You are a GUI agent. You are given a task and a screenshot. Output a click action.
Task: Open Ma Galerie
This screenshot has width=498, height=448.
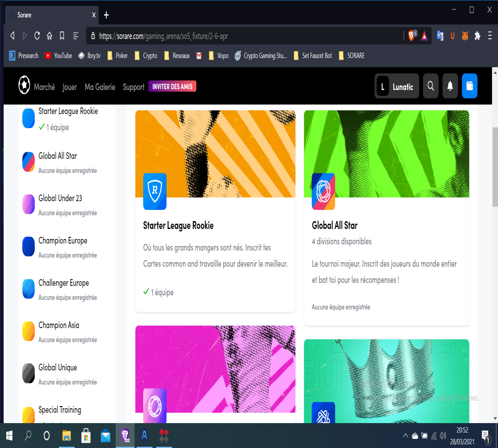tap(100, 87)
